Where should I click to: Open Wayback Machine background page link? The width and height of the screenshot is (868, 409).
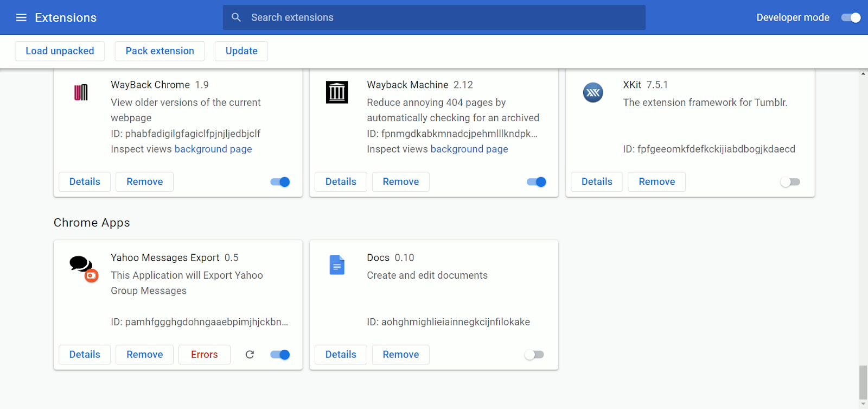(x=469, y=149)
